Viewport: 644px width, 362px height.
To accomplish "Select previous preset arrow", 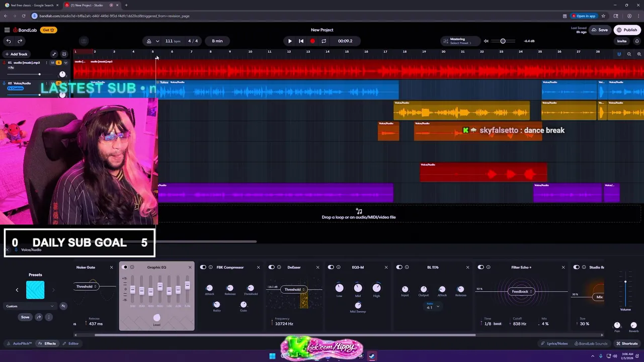I will pos(17,290).
